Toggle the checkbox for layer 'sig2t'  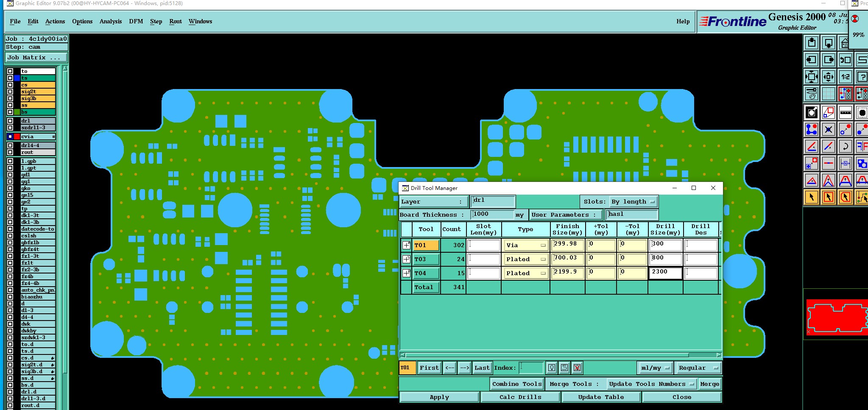click(10, 92)
